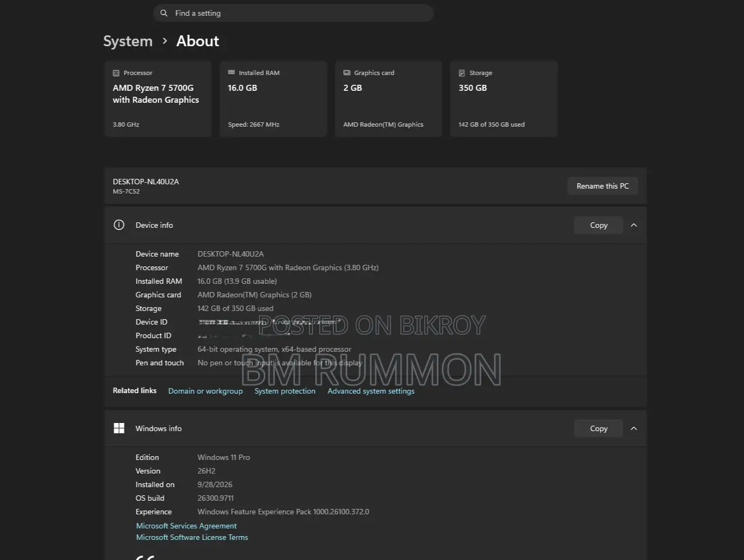Click the Graphics card icon
The image size is (744, 560).
point(346,72)
